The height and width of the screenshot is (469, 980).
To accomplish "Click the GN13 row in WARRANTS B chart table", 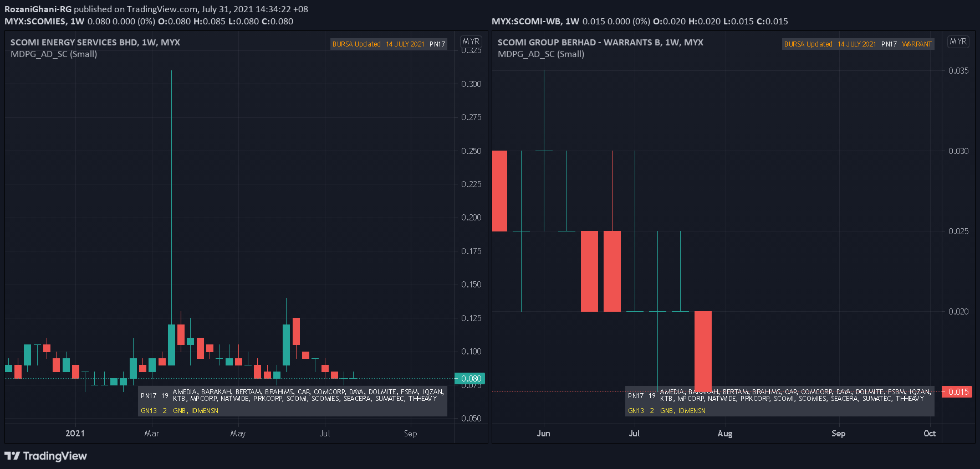I will pyautogui.click(x=780, y=410).
